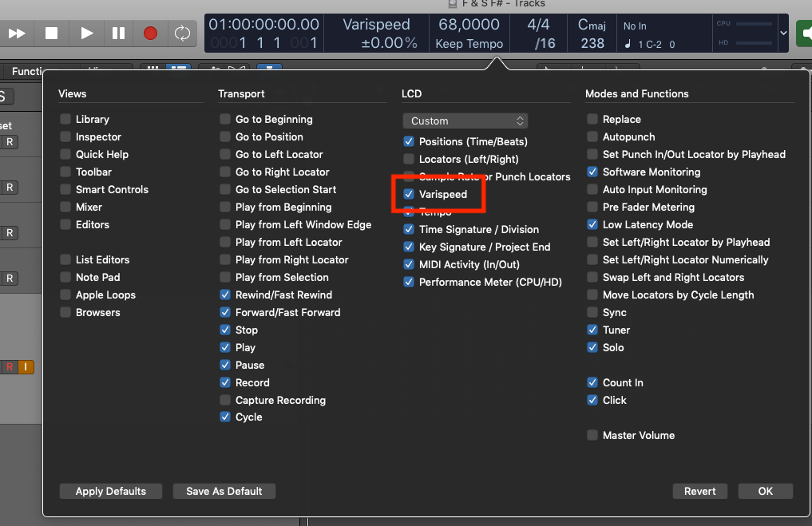The image size is (812, 526).
Task: Uncheck Time Signature / Division option
Action: point(409,229)
